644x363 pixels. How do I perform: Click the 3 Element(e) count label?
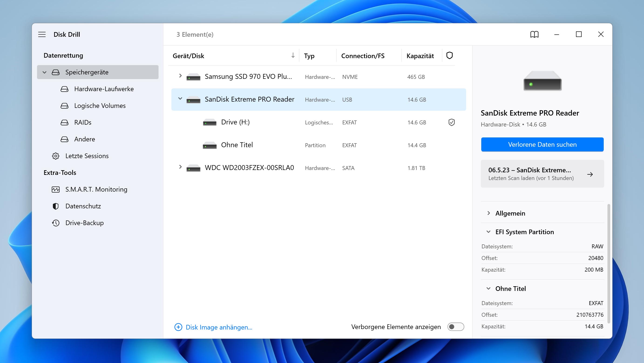click(x=195, y=34)
